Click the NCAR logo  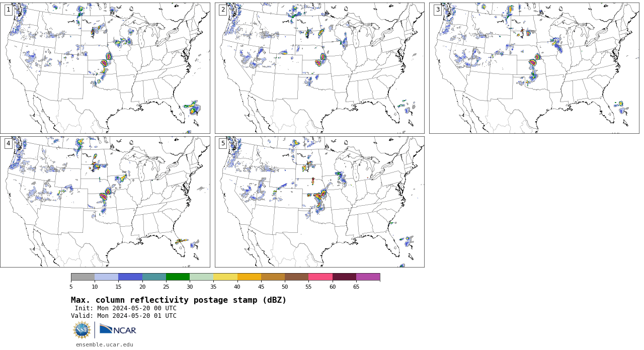(x=118, y=330)
